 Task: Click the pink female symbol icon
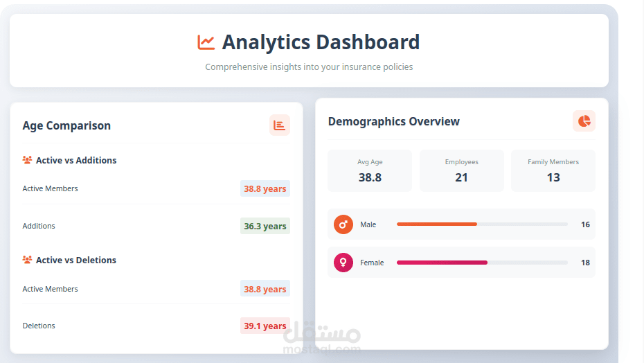point(343,263)
